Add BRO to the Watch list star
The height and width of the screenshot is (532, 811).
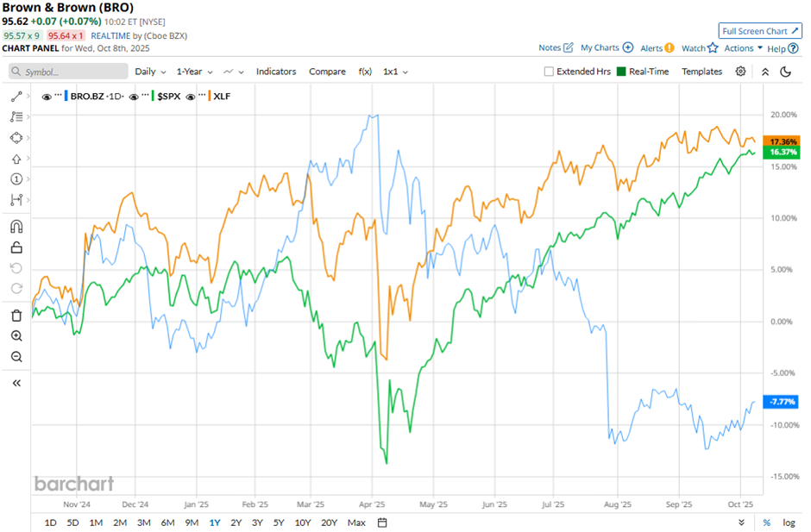[713, 48]
